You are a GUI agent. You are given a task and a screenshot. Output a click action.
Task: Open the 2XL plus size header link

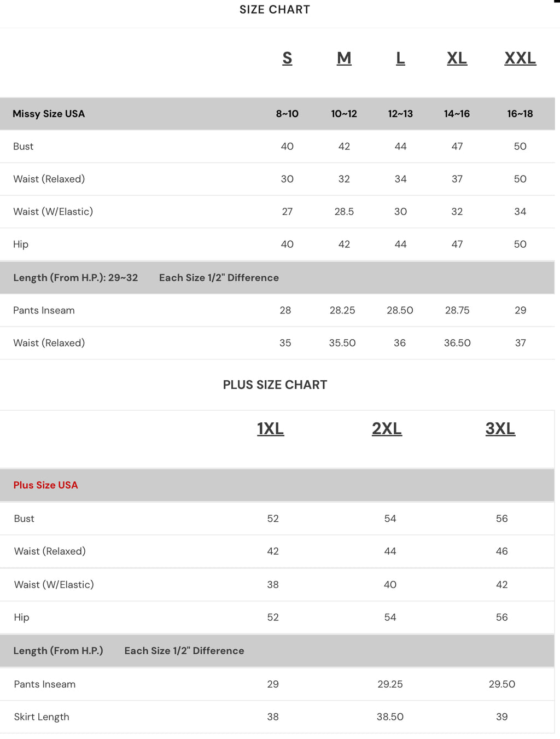point(387,429)
